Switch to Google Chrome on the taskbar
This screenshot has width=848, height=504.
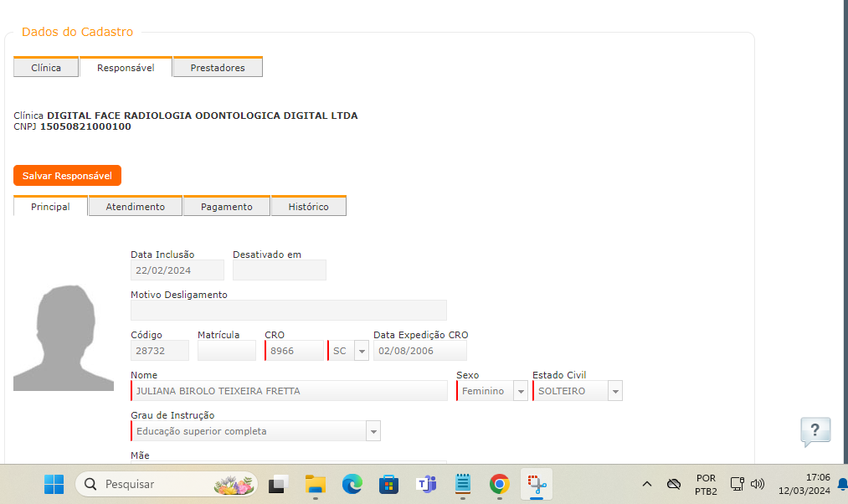[499, 484]
